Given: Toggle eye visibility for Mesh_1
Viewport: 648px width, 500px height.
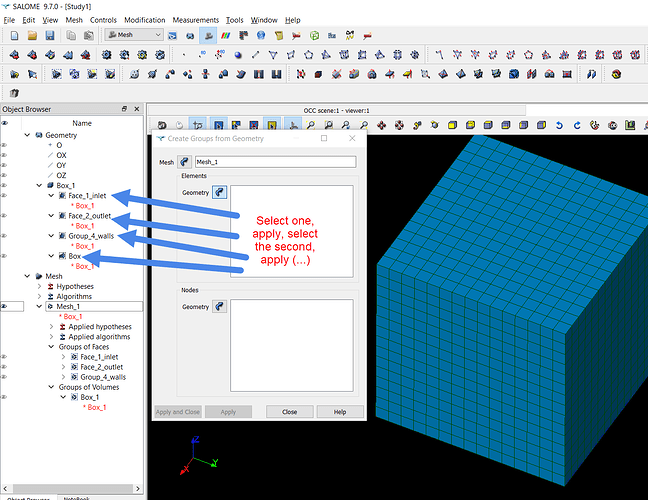Looking at the screenshot, I should coord(5,306).
